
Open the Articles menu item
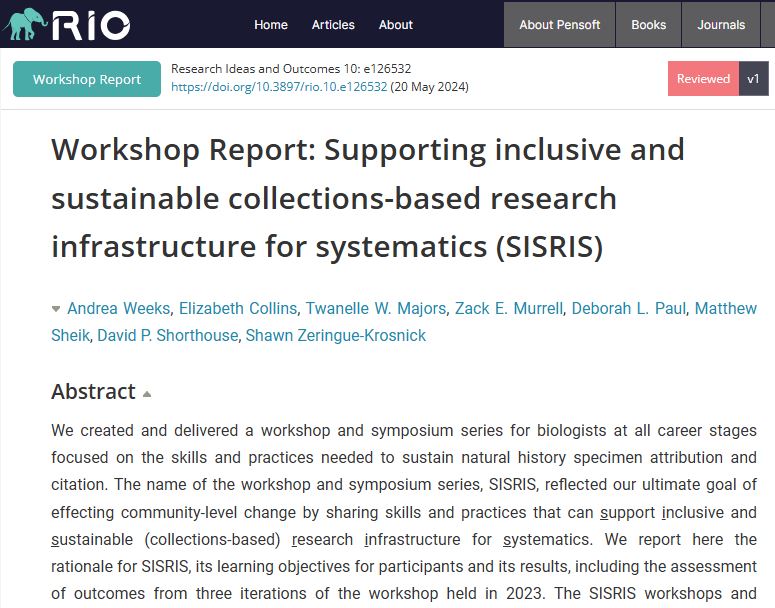pyautogui.click(x=333, y=25)
